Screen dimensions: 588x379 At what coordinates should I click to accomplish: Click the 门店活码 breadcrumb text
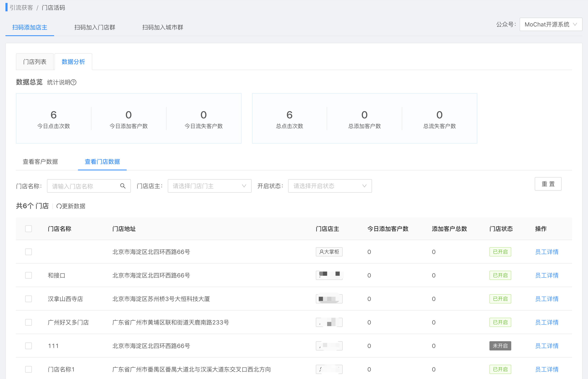pyautogui.click(x=53, y=8)
